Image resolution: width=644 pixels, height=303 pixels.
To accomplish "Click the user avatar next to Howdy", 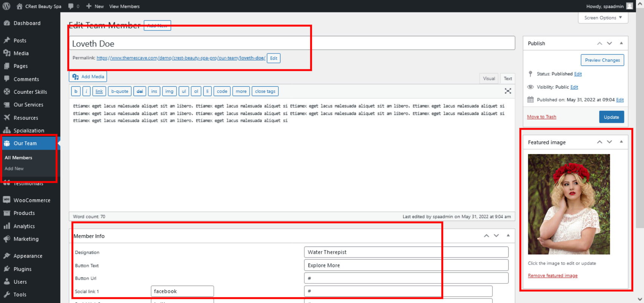I will click(x=629, y=6).
